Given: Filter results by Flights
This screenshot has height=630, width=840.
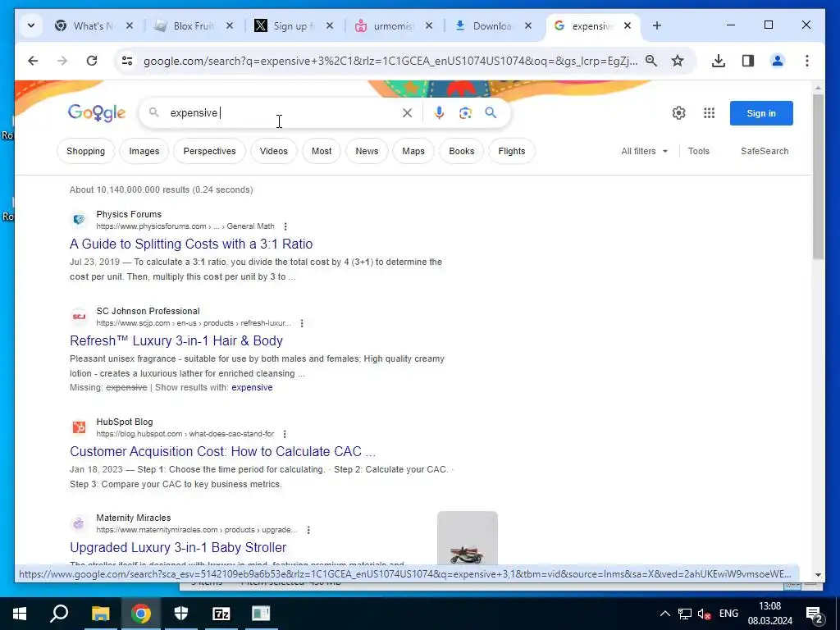Looking at the screenshot, I should pyautogui.click(x=512, y=151).
